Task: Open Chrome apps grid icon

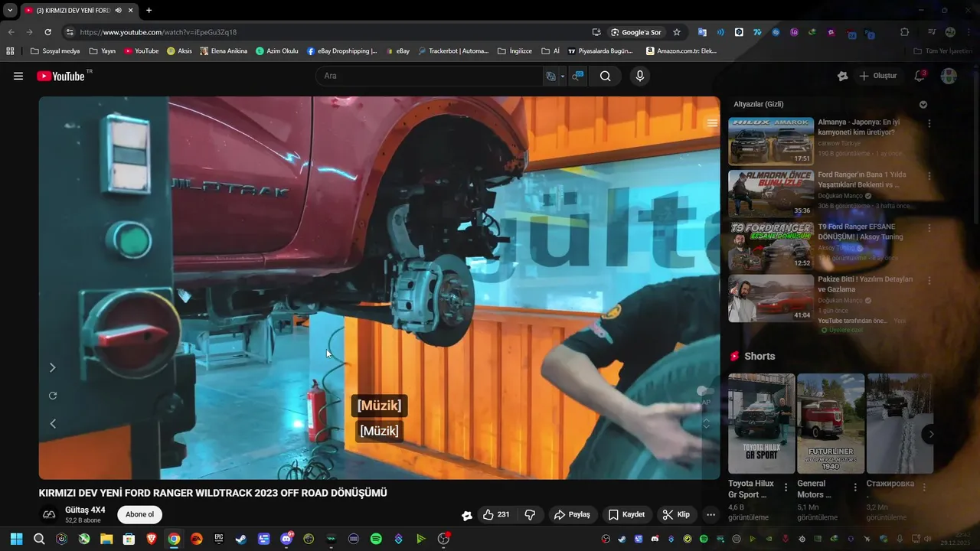Action: 10,51
